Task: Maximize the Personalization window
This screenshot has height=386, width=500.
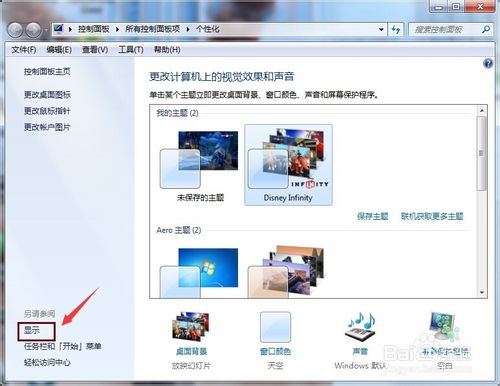Action: (x=456, y=7)
